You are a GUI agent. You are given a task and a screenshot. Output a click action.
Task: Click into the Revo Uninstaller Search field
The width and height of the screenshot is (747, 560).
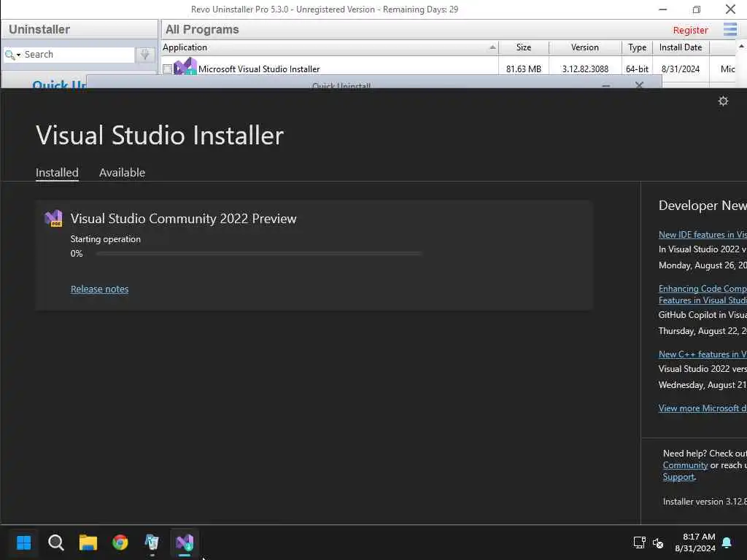[79, 55]
